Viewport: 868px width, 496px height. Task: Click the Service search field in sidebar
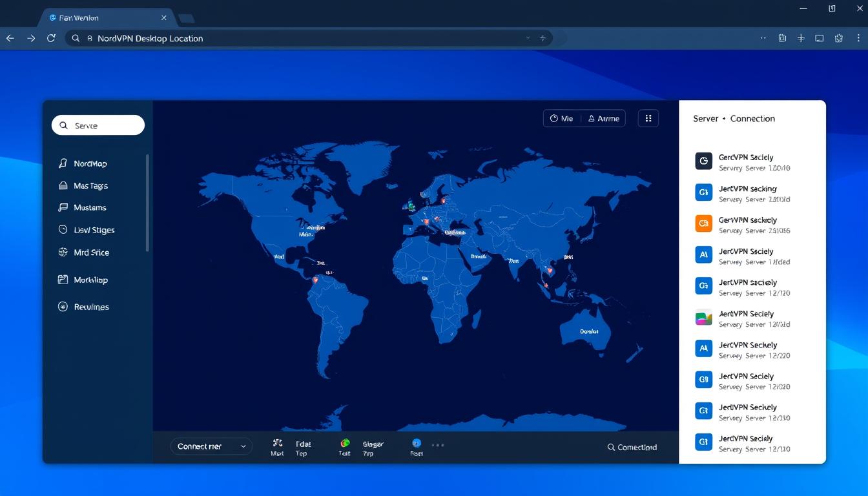98,125
